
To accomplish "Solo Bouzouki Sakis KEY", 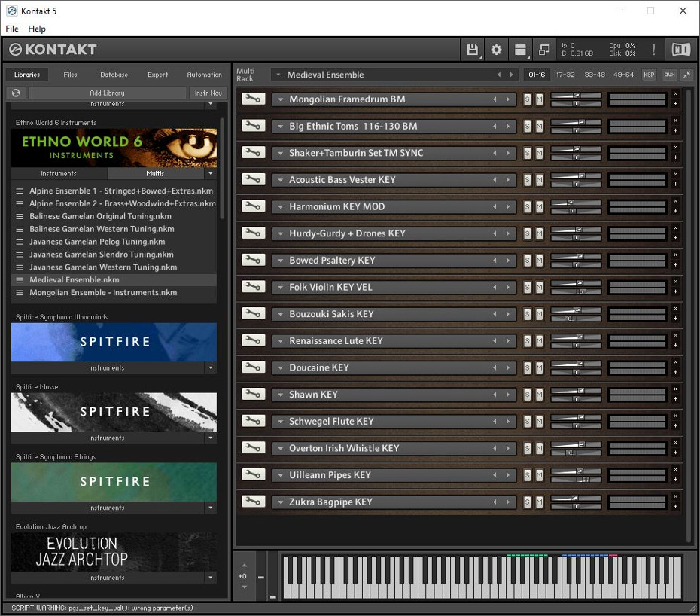I will (x=527, y=313).
